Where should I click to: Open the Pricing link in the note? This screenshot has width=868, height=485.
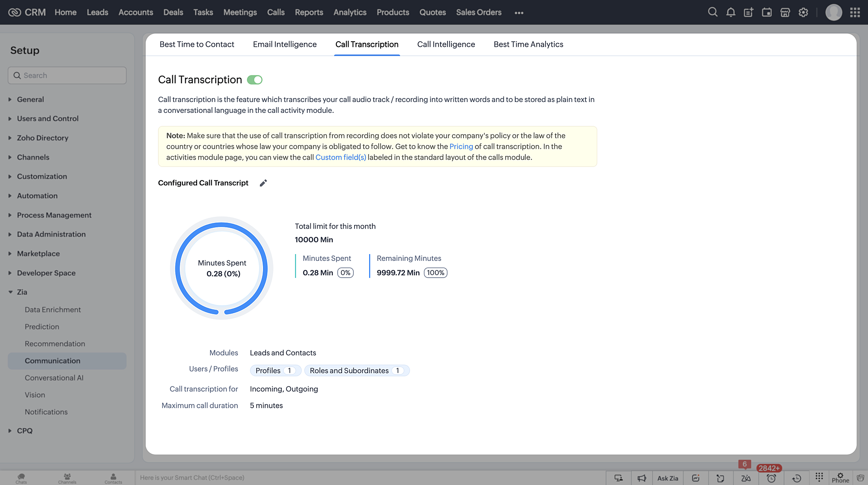(461, 147)
